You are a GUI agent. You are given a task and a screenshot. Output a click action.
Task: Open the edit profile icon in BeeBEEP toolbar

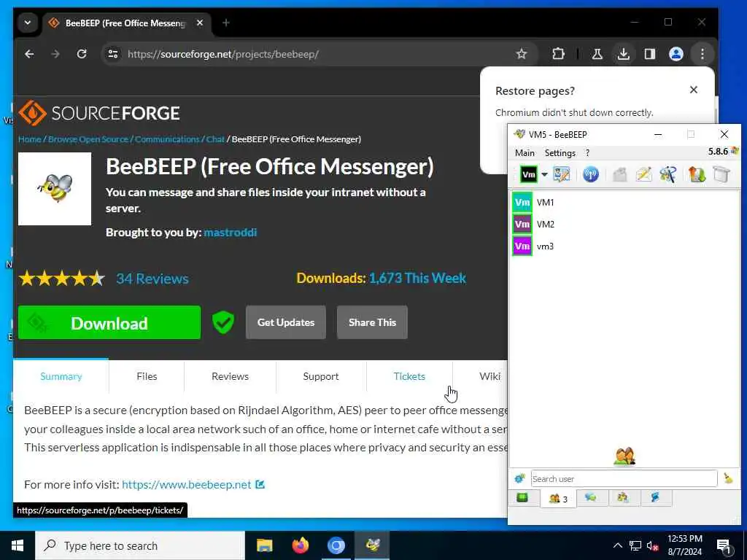point(562,174)
